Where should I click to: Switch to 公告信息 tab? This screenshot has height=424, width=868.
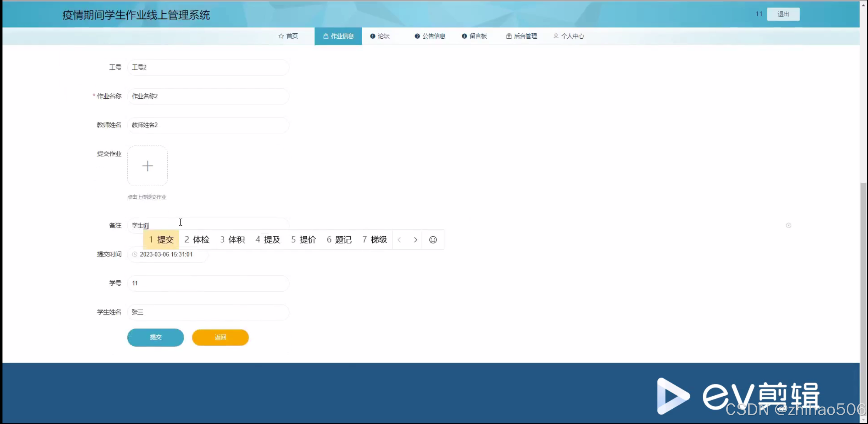pos(430,36)
